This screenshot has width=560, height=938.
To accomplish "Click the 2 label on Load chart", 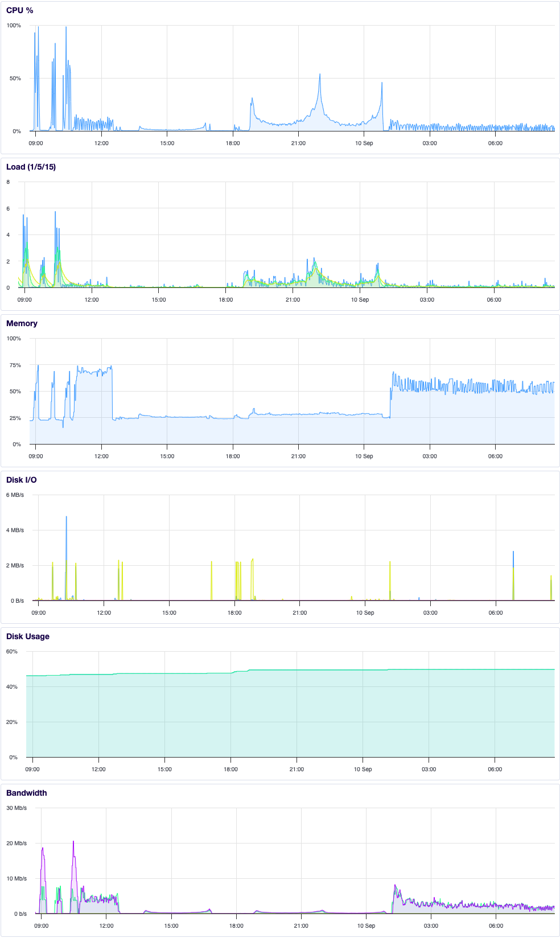I will tap(8, 262).
